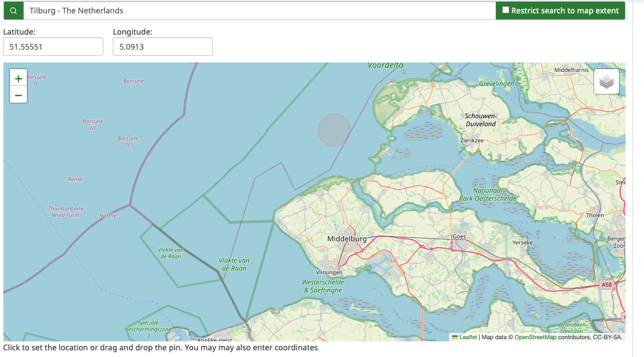
Task: Click Schouwen-Duiveland island label
Action: [480, 120]
